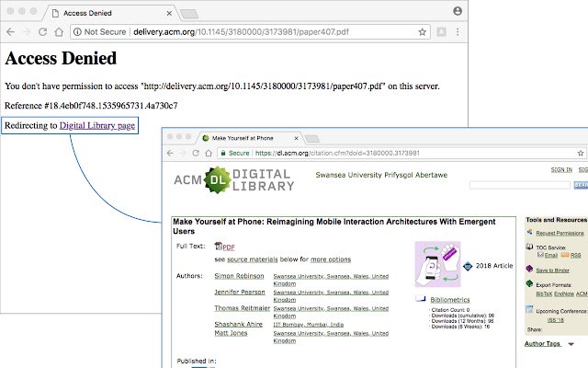The image size is (588, 368).
Task: Open author Simon Robinson's profile
Action: [239, 276]
